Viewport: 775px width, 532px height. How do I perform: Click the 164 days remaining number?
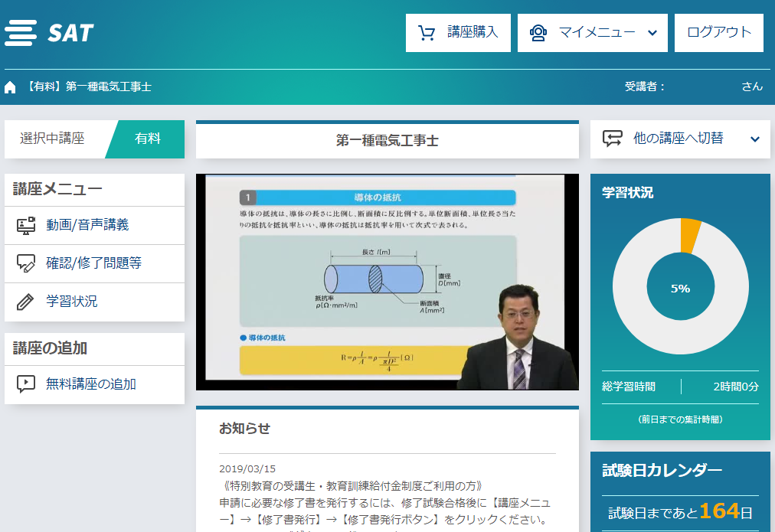[x=719, y=511]
